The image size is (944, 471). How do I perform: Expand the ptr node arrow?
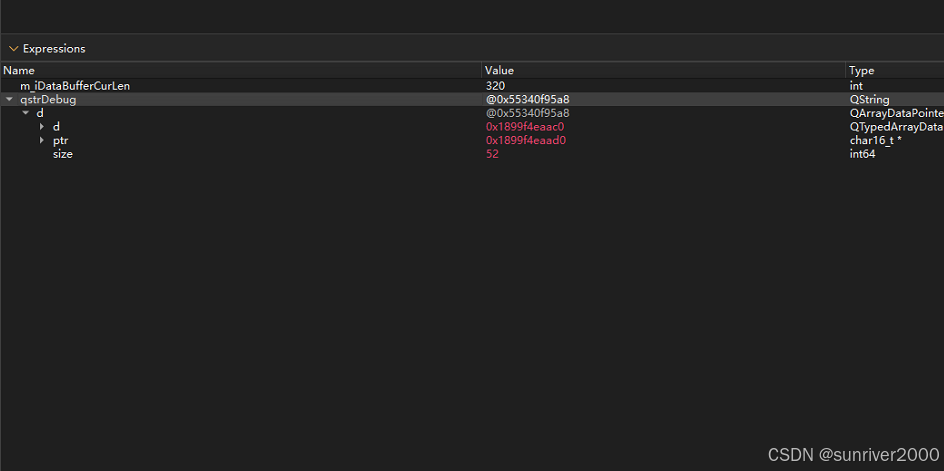click(42, 140)
